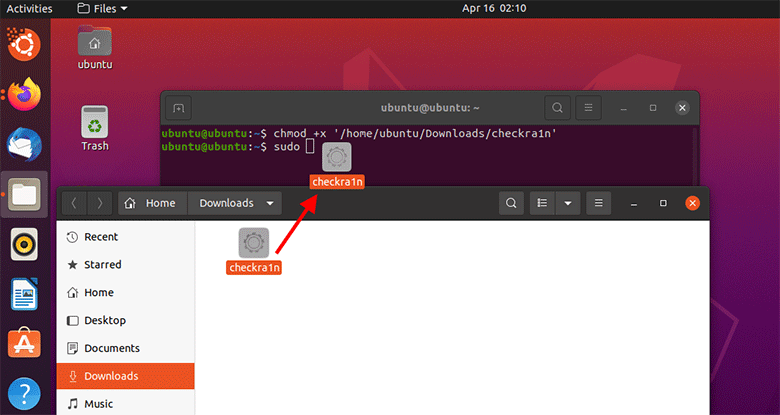The width and height of the screenshot is (780, 415).
Task: Switch Files to list view
Action: [542, 203]
